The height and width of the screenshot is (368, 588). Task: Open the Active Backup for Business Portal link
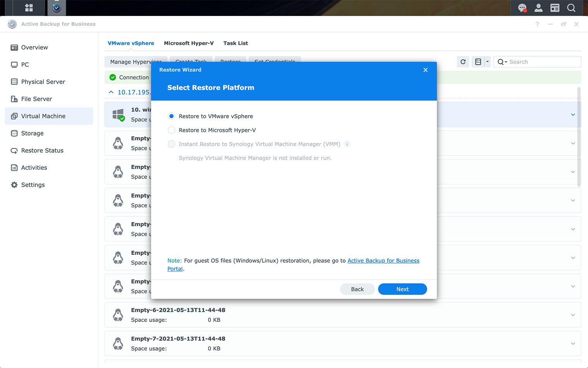tap(383, 261)
